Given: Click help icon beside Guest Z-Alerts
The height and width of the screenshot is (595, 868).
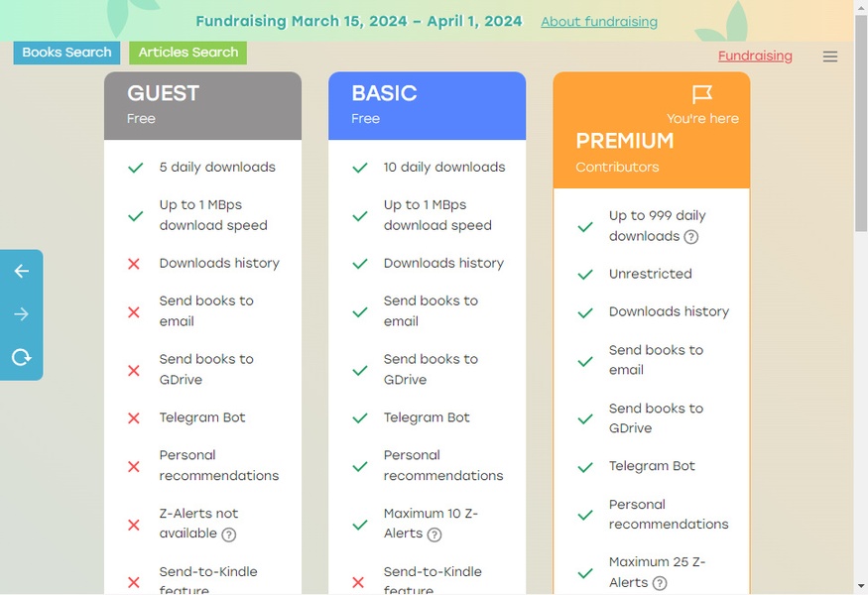Looking at the screenshot, I should 229,535.
